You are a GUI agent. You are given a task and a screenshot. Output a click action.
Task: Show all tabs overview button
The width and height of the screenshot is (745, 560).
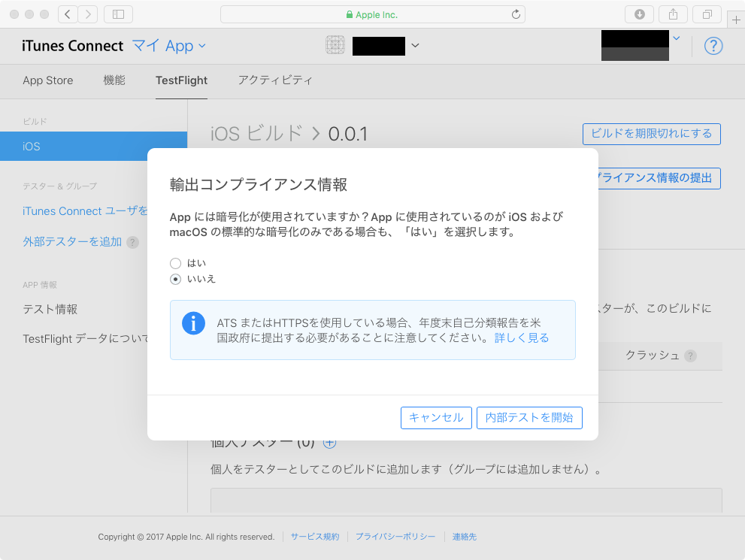pyautogui.click(x=707, y=14)
